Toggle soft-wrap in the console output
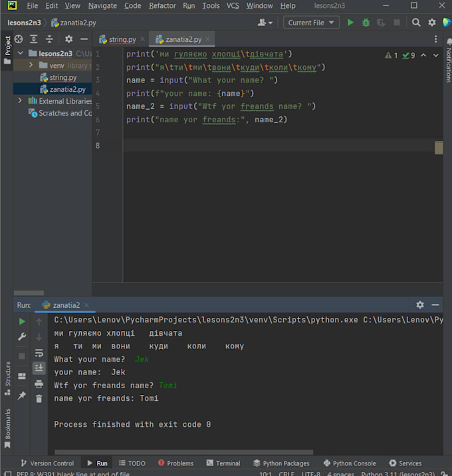 coord(39,352)
